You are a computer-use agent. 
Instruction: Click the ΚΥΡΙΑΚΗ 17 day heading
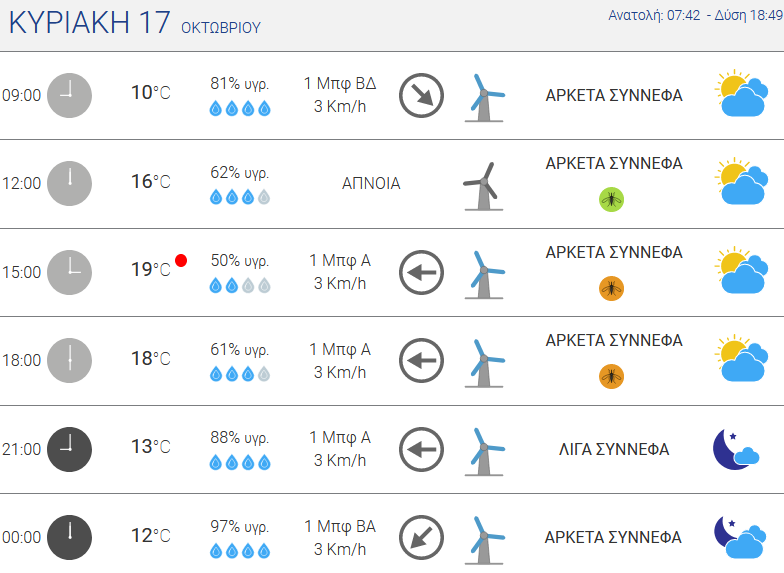[x=90, y=22]
